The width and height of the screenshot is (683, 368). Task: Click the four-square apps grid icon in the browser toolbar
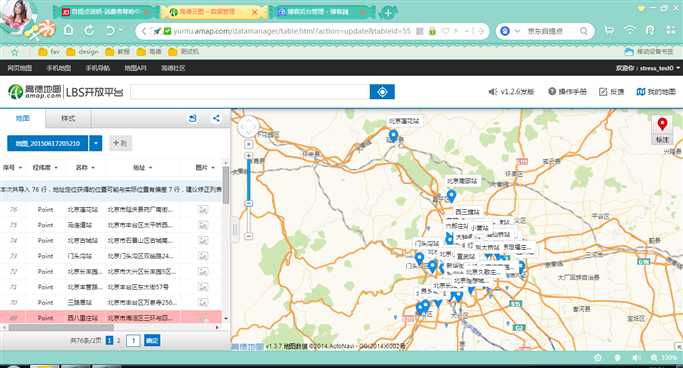tap(671, 30)
